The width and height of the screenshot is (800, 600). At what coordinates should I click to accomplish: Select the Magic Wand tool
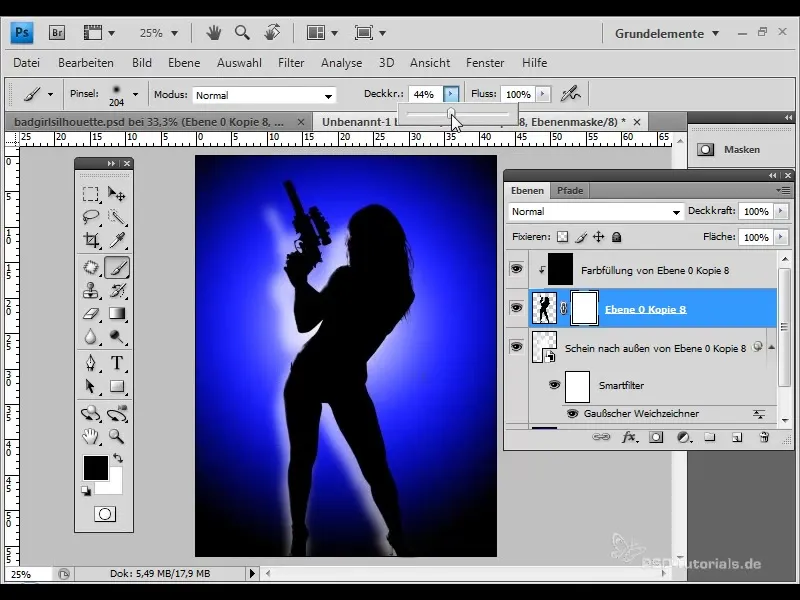117,217
